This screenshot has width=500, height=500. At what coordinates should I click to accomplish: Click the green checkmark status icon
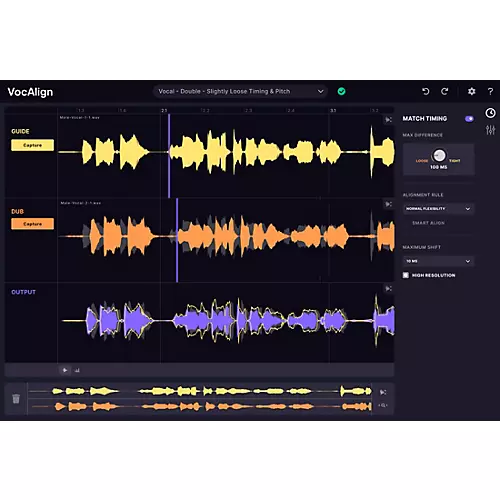pyautogui.click(x=341, y=91)
